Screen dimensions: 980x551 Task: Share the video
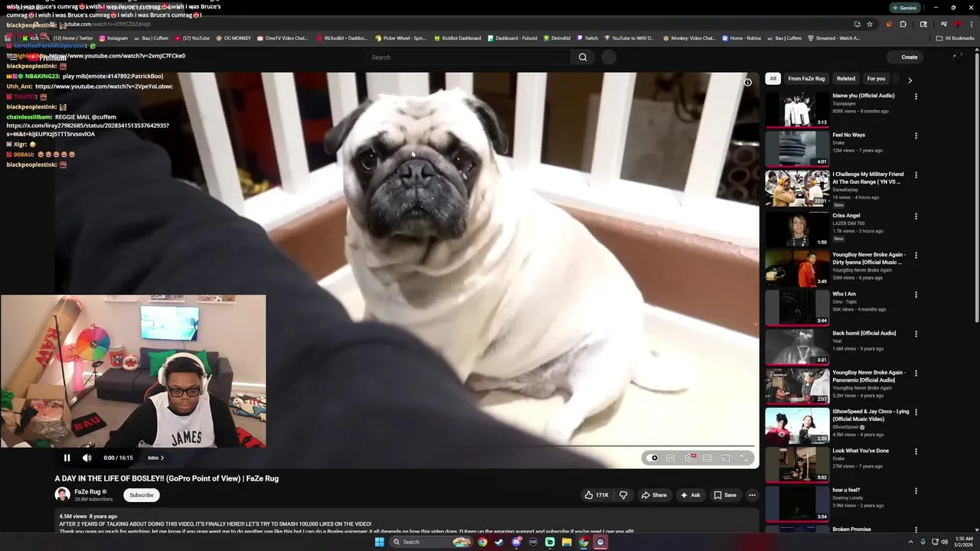pyautogui.click(x=654, y=495)
